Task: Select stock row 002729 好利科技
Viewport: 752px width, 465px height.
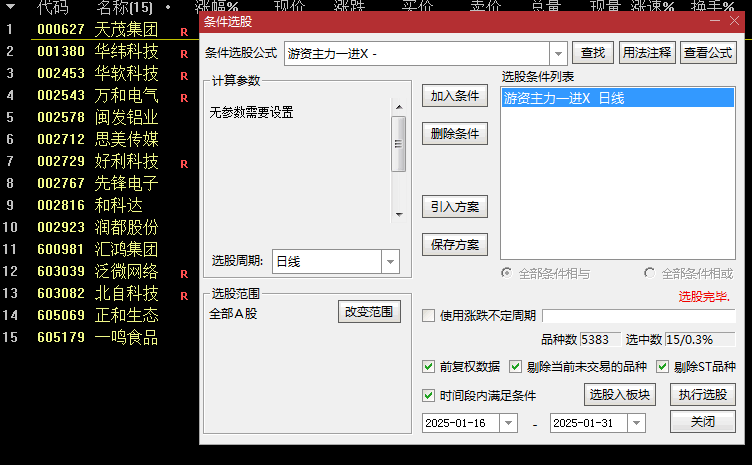Action: pyautogui.click(x=98, y=162)
